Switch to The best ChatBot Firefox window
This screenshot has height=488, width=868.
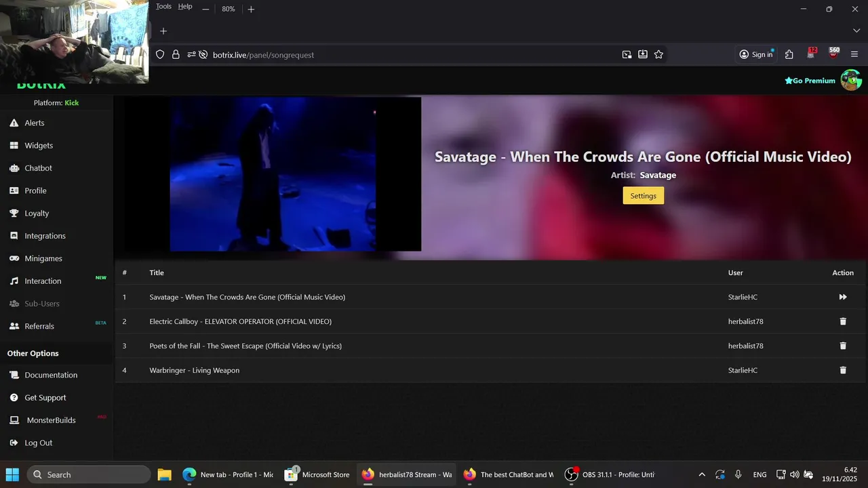509,474
